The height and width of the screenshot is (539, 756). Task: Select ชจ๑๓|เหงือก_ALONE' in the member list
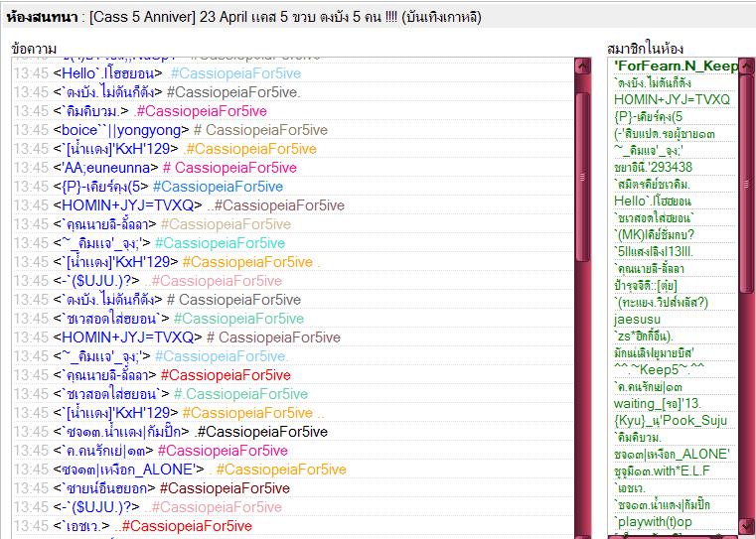[x=672, y=454]
